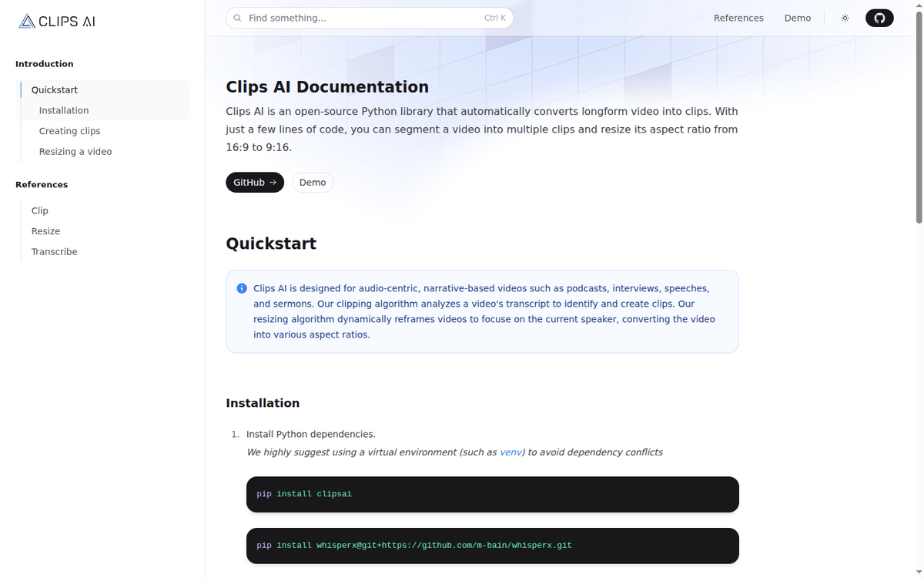Click the Introduction sidebar header
The width and height of the screenshot is (924, 578).
pyautogui.click(x=45, y=64)
